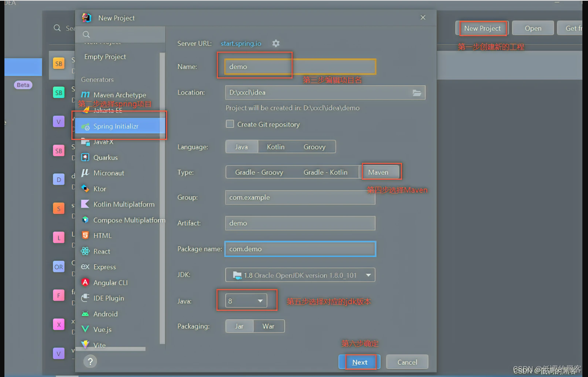
Task: Click the Compose Multiplatform icon
Action: point(85,220)
